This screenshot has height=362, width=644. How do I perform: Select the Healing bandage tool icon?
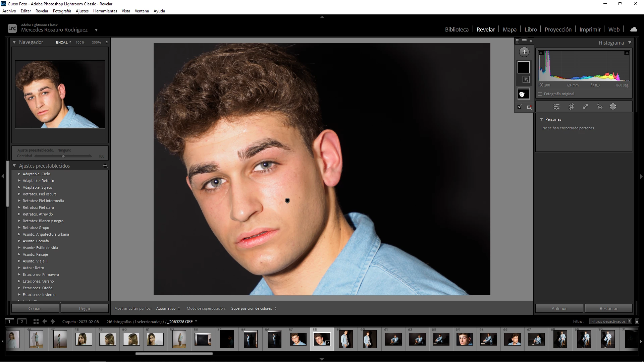coord(585,107)
